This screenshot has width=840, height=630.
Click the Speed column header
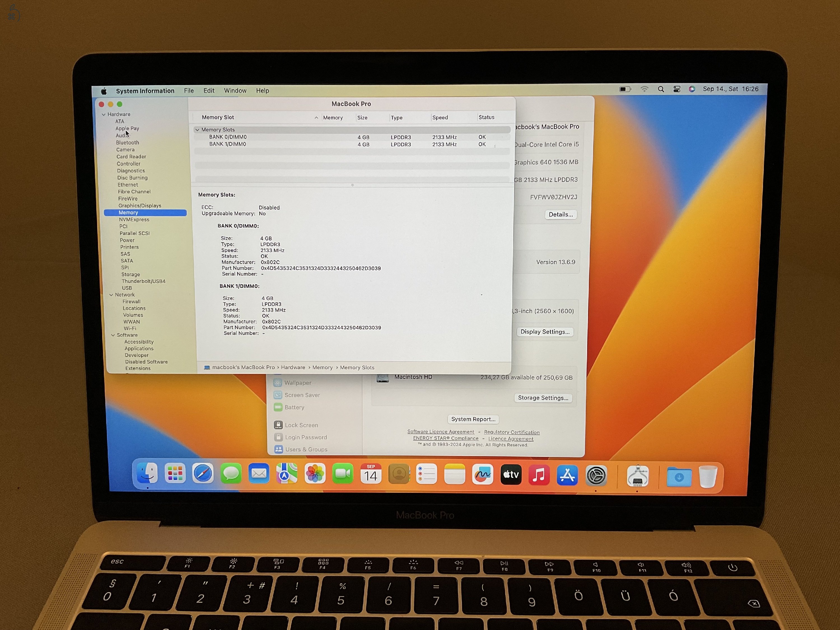440,118
